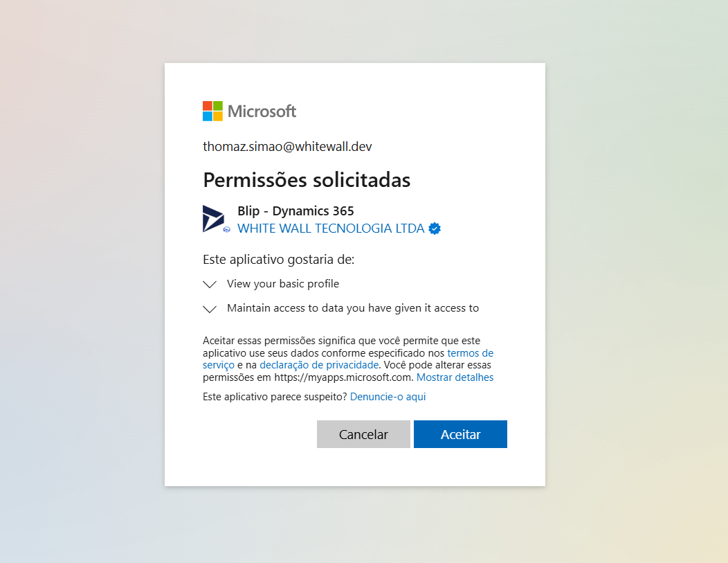Click the blue verified publisher badge
Viewport: 728px width, 563px height.
pos(435,229)
